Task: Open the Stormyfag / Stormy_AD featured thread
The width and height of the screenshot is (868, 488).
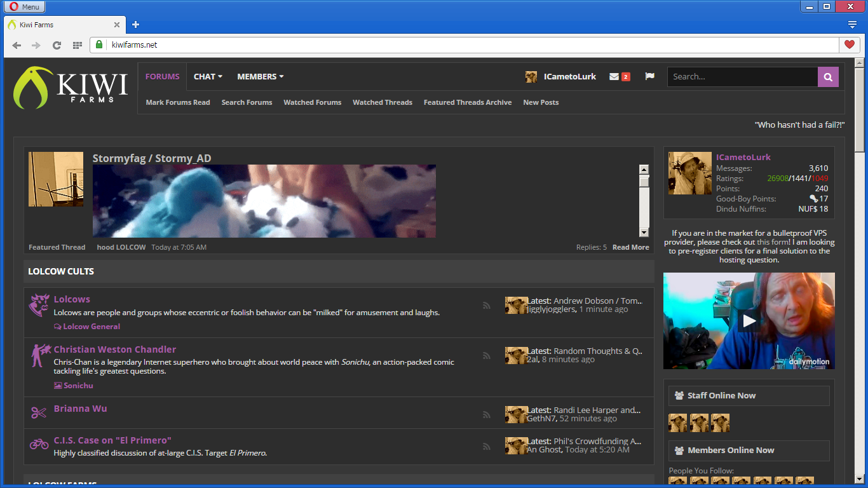Action: [152, 158]
